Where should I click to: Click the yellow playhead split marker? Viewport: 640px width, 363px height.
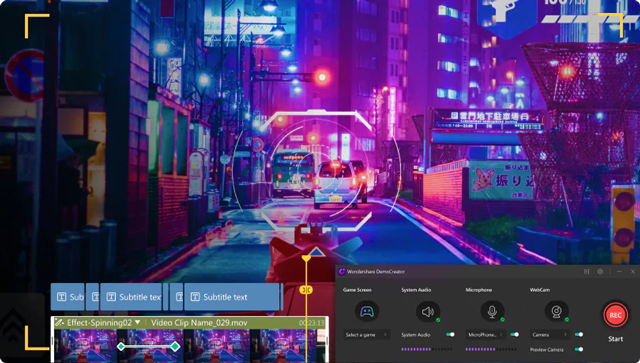click(x=306, y=290)
